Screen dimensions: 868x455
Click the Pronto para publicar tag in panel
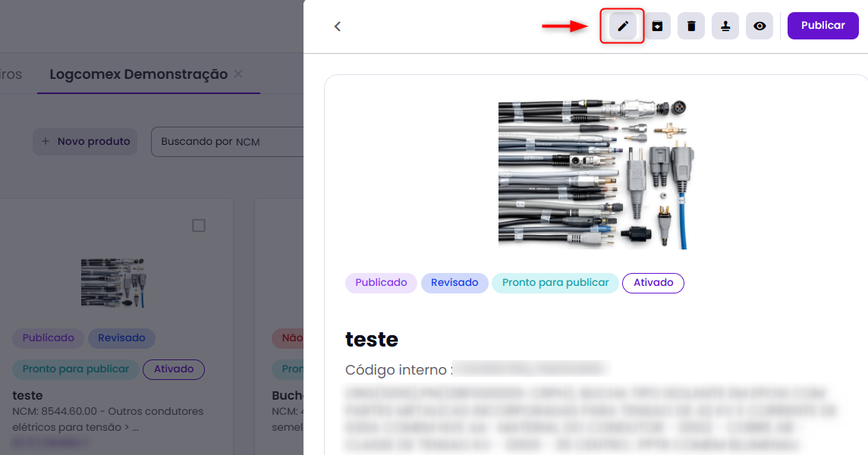click(555, 283)
